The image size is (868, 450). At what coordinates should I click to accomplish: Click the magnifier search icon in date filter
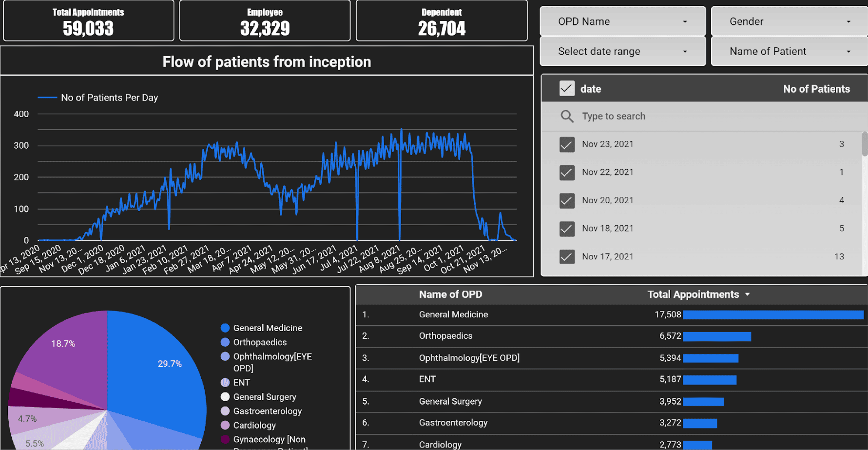[x=567, y=116]
